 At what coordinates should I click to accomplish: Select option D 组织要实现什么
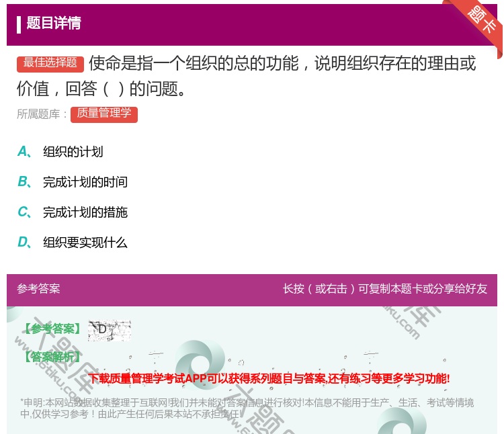pos(73,243)
